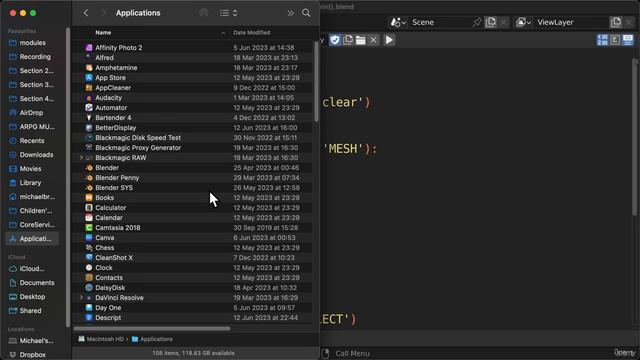Create a new scene with Blender's copy icon

click(x=491, y=22)
